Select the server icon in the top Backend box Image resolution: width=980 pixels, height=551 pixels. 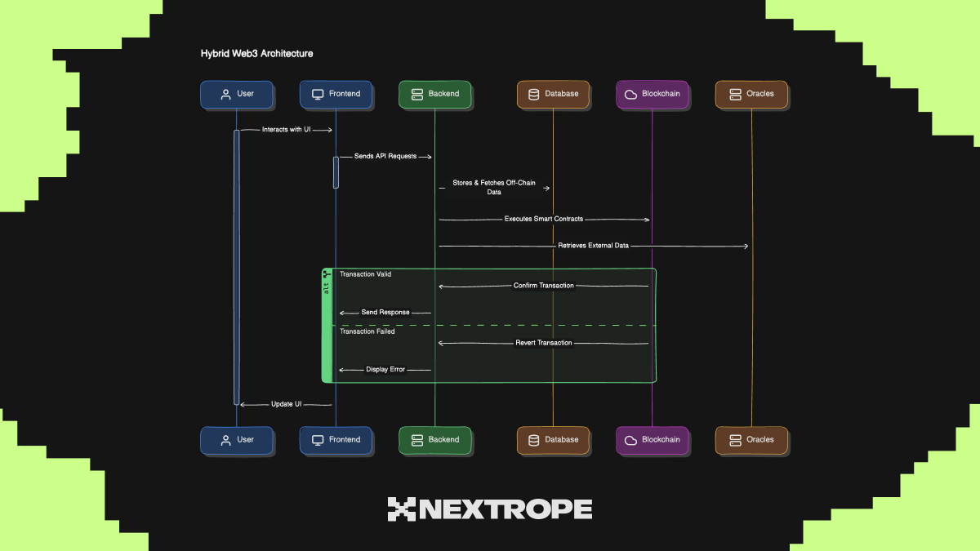[x=416, y=94]
